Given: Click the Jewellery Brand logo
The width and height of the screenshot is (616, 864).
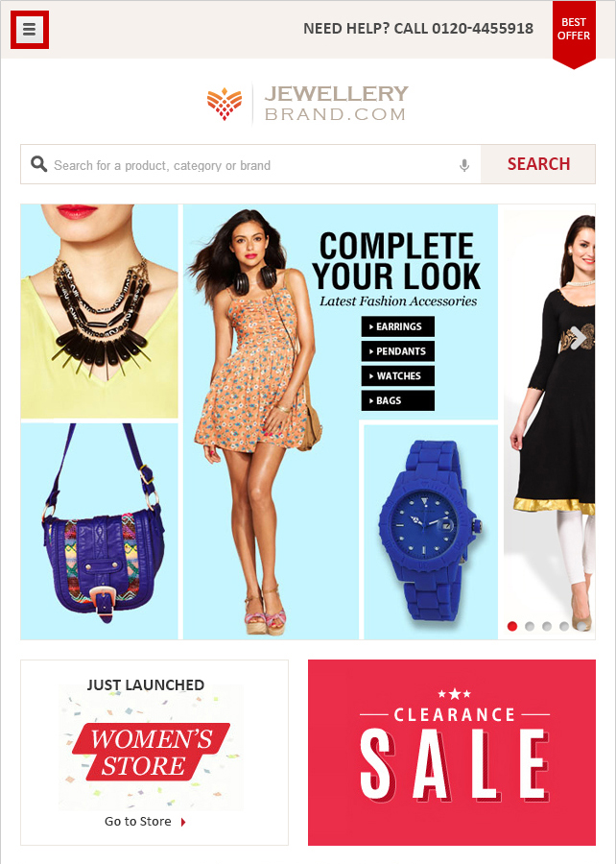Looking at the screenshot, I should click(x=308, y=103).
